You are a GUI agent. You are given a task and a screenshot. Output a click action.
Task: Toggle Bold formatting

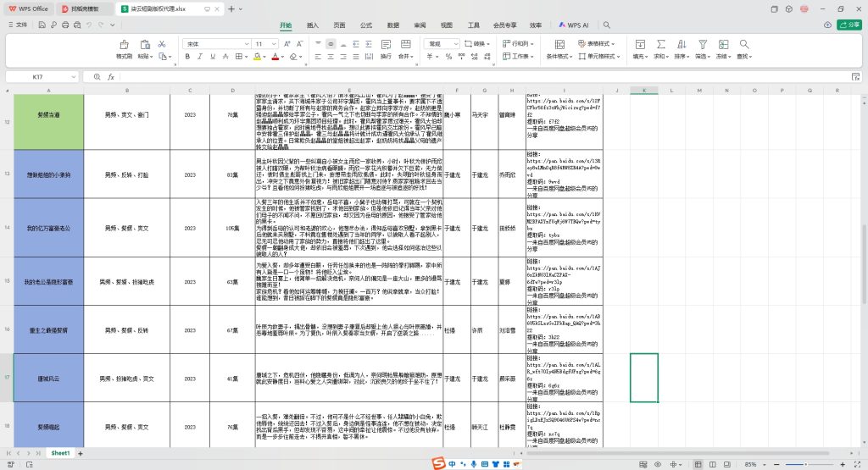click(187, 57)
